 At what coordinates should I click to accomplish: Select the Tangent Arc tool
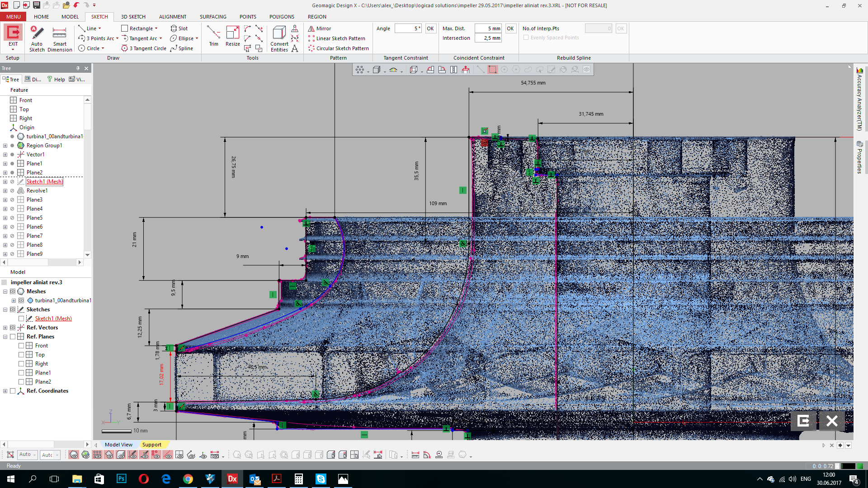coord(139,38)
